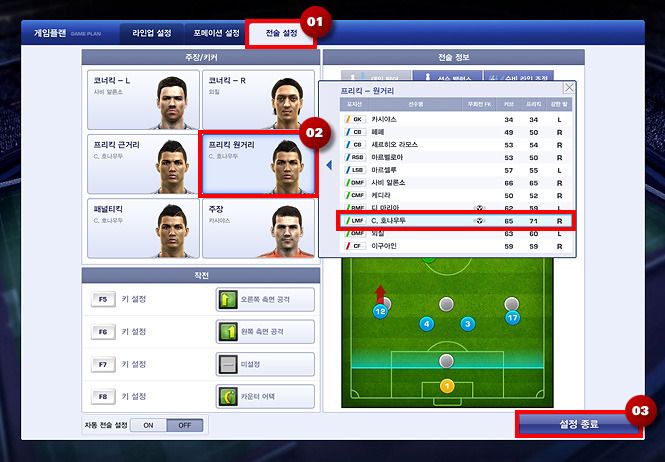Select the 사비 알론소 row in the player list
665x462 pixels.
(x=456, y=183)
